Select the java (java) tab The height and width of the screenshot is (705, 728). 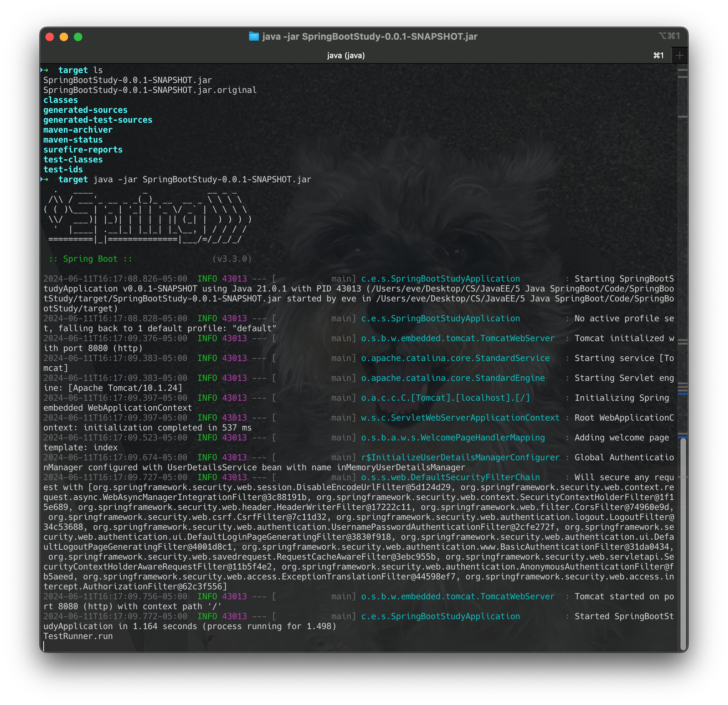pyautogui.click(x=346, y=55)
